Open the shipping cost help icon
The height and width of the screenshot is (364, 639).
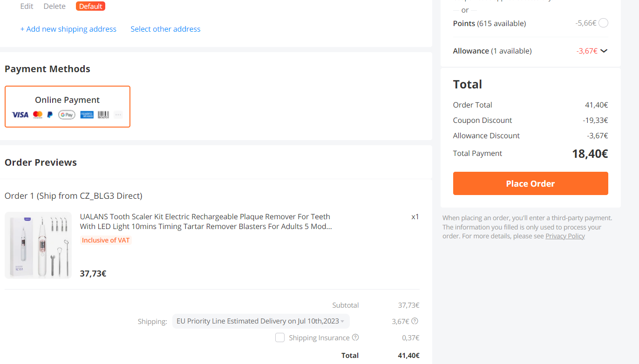click(x=415, y=321)
